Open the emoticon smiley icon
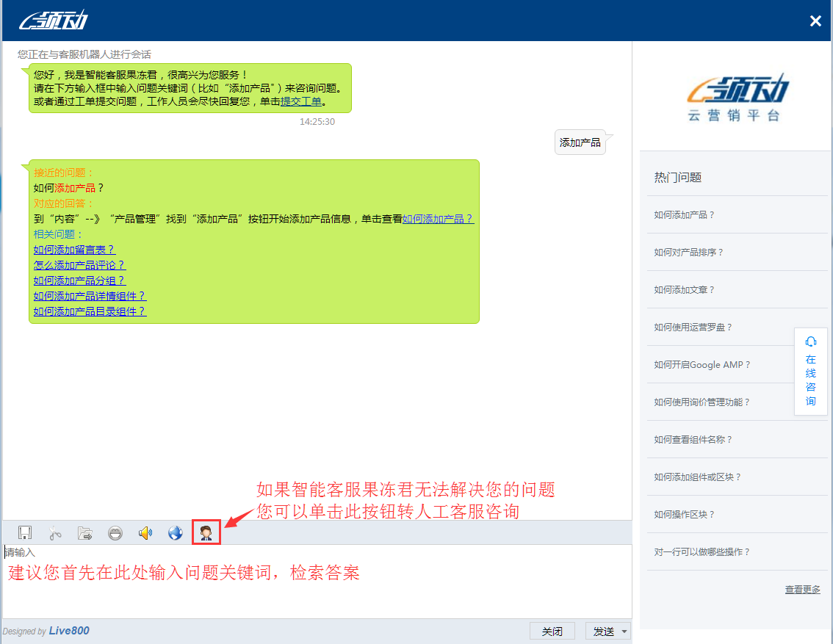 coord(115,533)
